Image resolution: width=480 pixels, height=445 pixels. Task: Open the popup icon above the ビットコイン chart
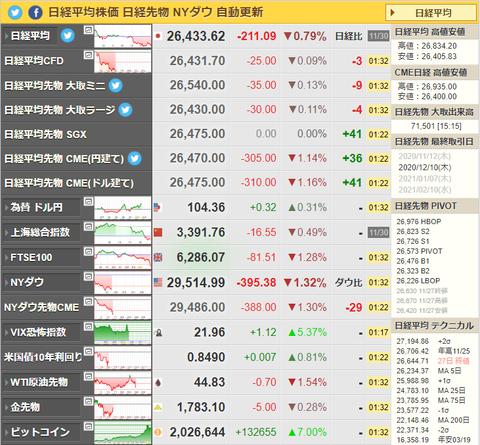tap(88, 426)
